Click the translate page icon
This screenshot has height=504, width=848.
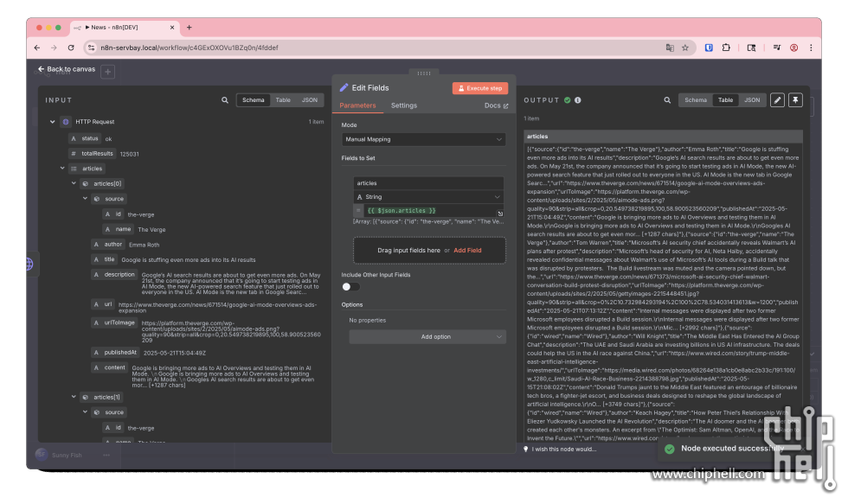tap(670, 48)
